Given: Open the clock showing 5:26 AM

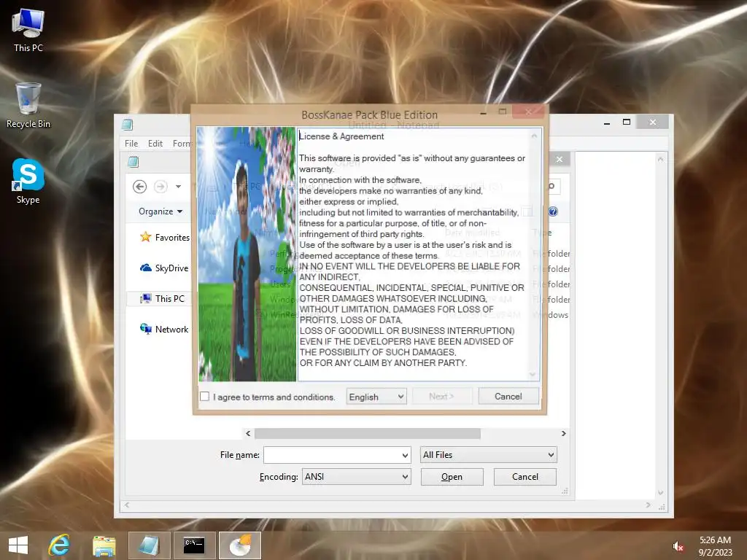Looking at the screenshot, I should [x=715, y=546].
